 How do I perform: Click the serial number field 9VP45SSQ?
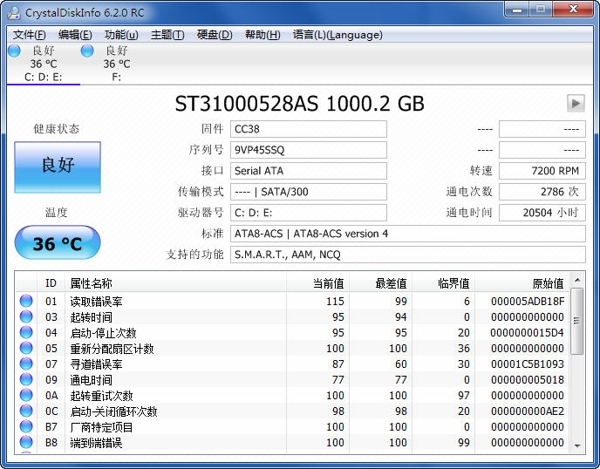[x=307, y=150]
